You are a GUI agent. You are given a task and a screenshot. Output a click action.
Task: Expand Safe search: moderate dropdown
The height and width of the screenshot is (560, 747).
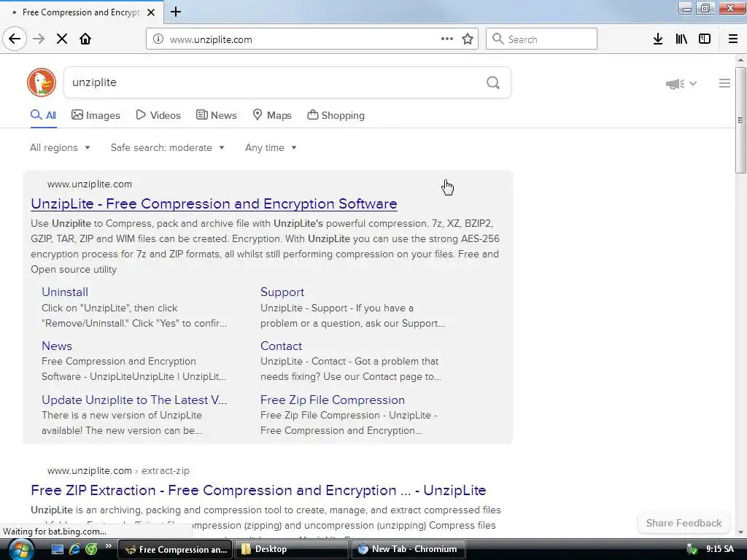tap(167, 147)
